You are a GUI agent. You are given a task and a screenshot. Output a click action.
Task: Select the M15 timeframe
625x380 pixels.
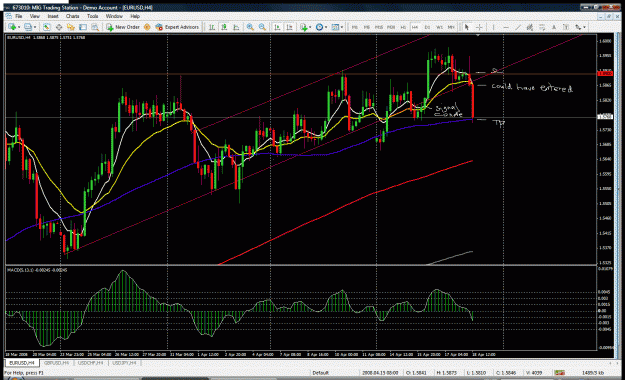(x=379, y=27)
